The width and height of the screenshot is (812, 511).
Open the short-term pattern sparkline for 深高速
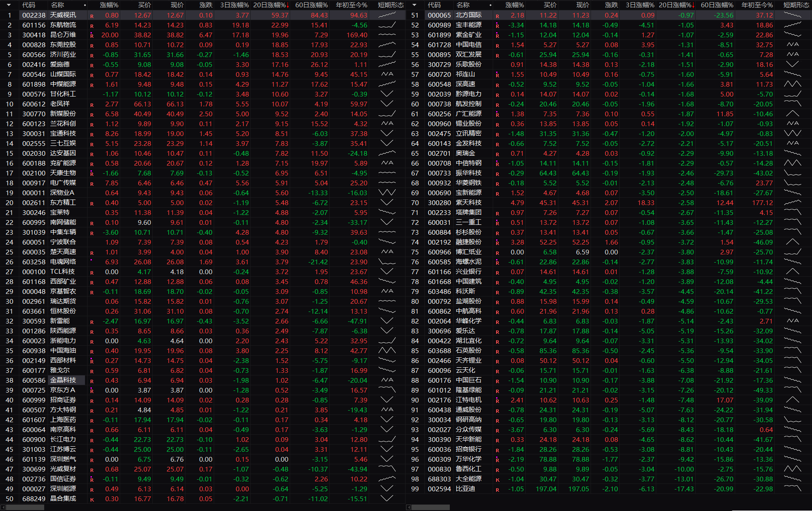point(793,84)
